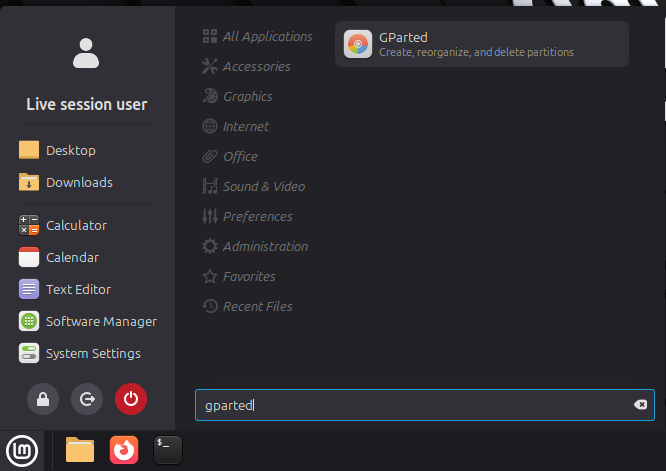
Task: View the Favorites category
Action: [x=239, y=276]
